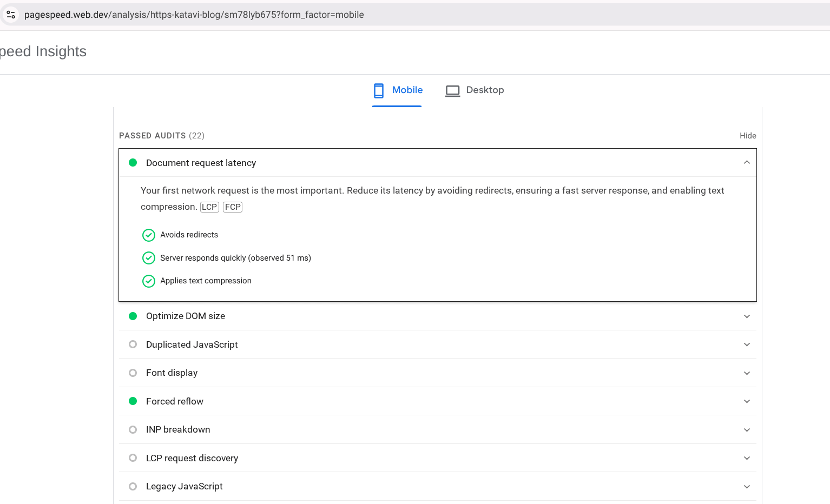
Task: Select the Mobile device icon
Action: [x=378, y=90]
